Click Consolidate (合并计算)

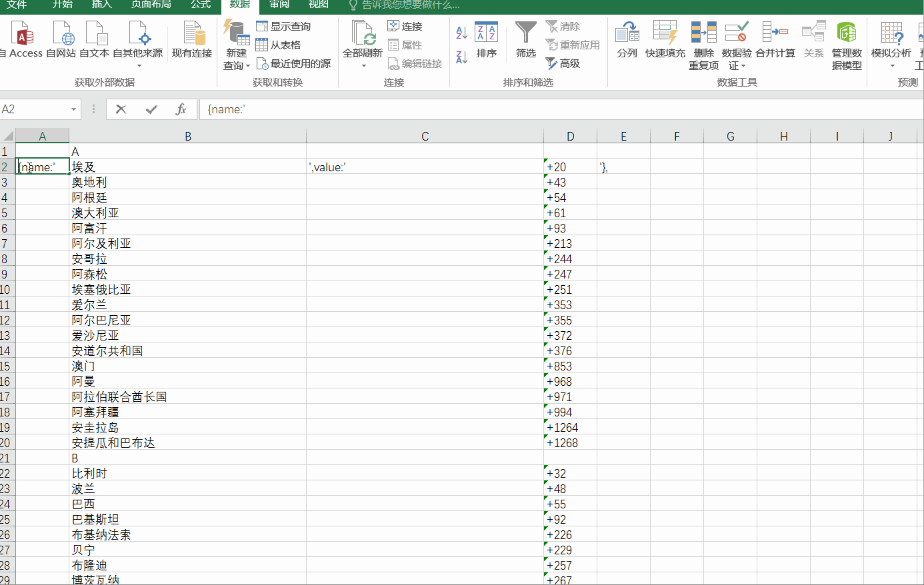pos(775,40)
